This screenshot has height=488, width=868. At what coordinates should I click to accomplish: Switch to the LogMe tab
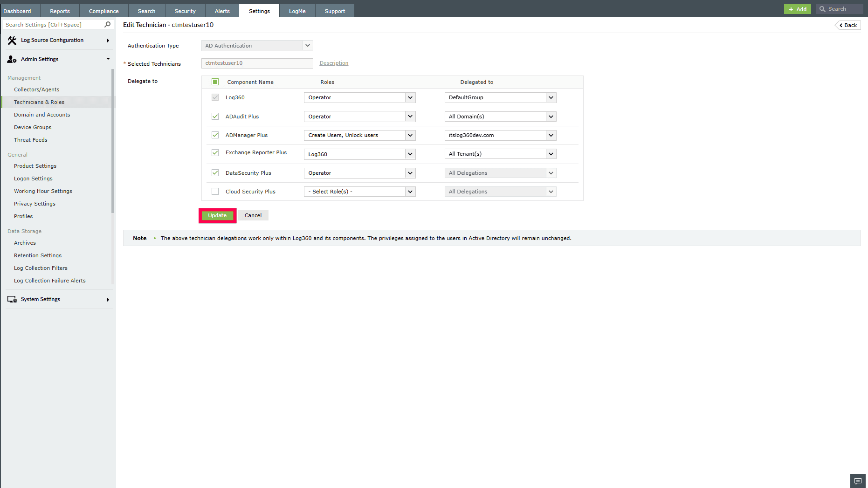pyautogui.click(x=297, y=11)
